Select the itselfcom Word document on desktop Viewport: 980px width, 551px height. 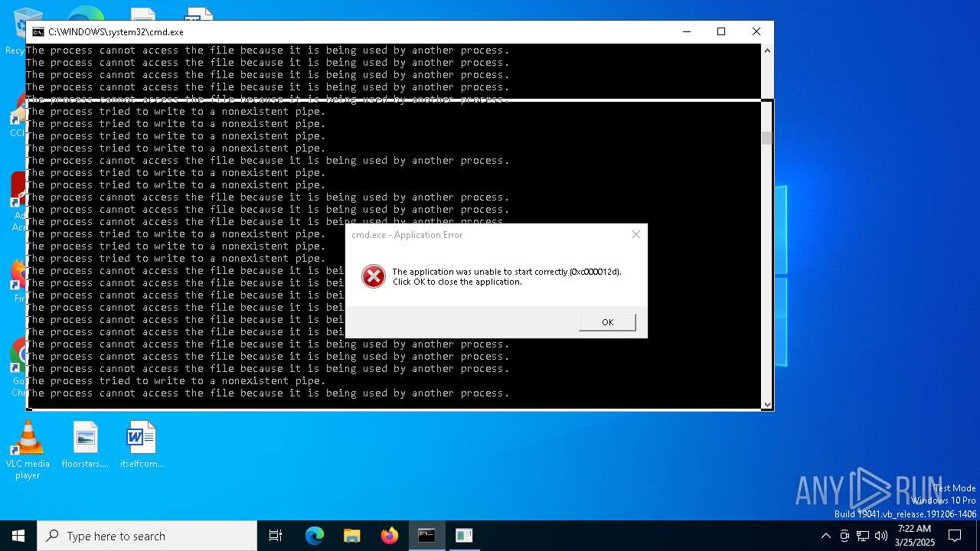142,445
